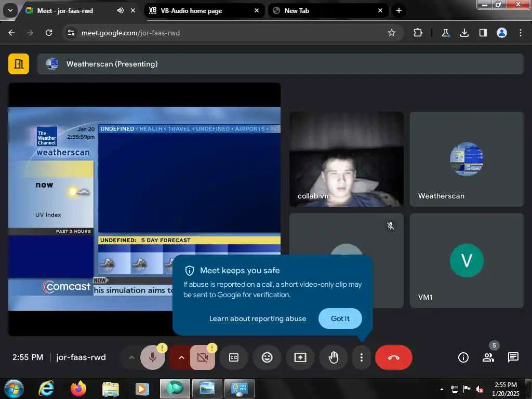The height and width of the screenshot is (399, 532).
Task: Click the muted volume tray icon
Action: pyautogui.click(x=480, y=390)
